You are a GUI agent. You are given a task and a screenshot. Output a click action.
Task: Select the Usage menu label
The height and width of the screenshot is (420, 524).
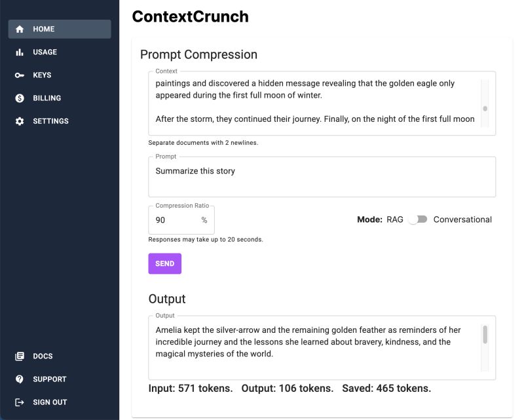point(45,52)
